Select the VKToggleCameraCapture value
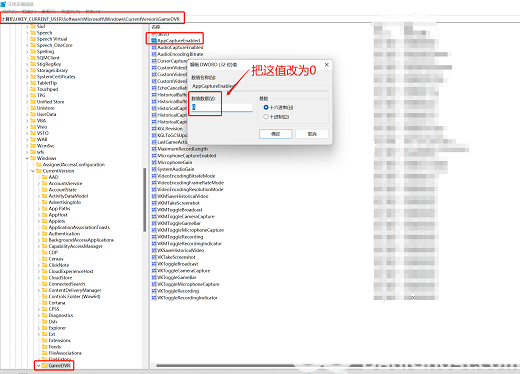This screenshot has height=374, width=520. (183, 271)
